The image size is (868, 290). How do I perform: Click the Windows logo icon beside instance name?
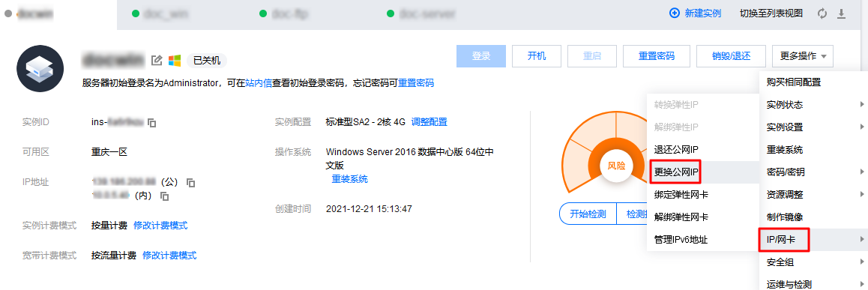pos(175,60)
